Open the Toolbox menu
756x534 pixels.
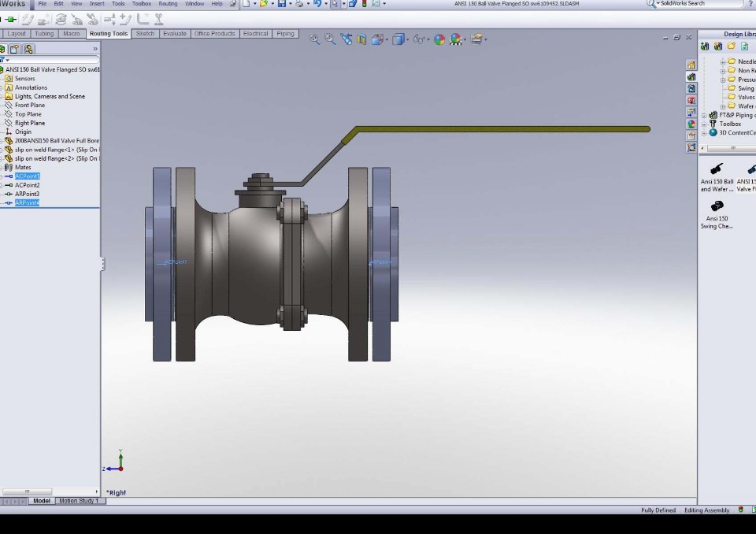(142, 4)
